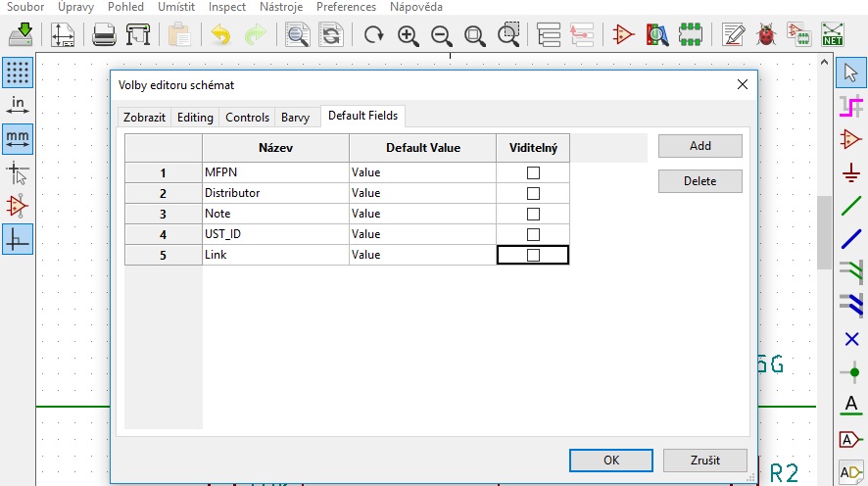The image size is (868, 486).
Task: Click the Find magnifier icon
Action: coord(297,35)
